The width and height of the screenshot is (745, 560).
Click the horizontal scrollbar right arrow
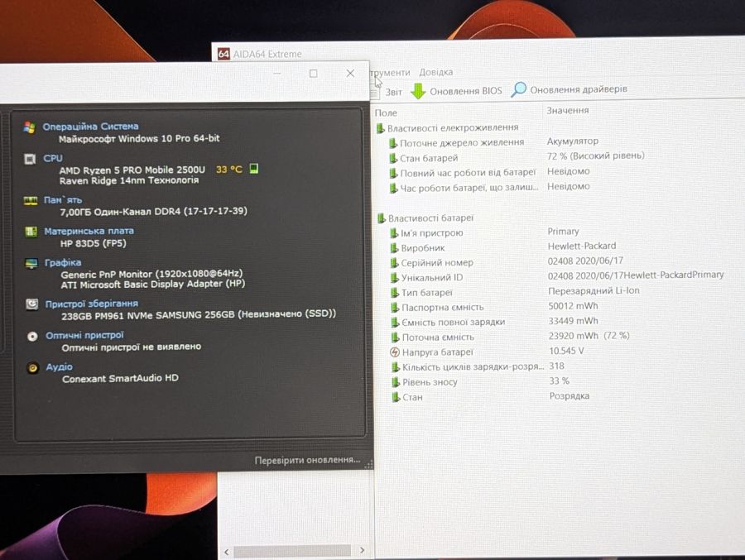[362, 551]
